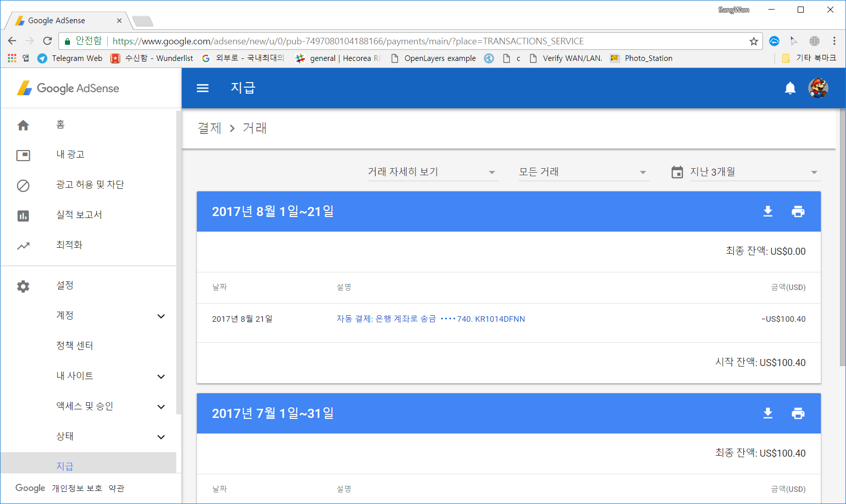Expand the 계정 sidebar section
The image size is (846, 504).
point(161,316)
